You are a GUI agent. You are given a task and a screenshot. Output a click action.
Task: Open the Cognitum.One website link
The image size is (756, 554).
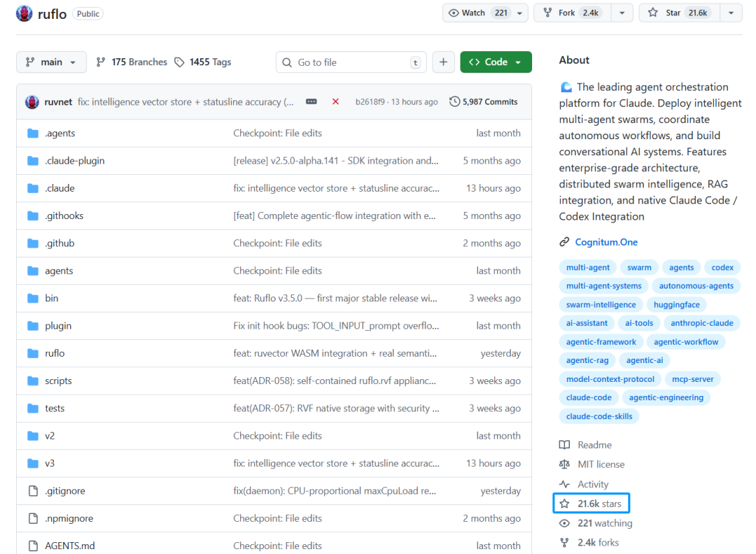pos(606,242)
